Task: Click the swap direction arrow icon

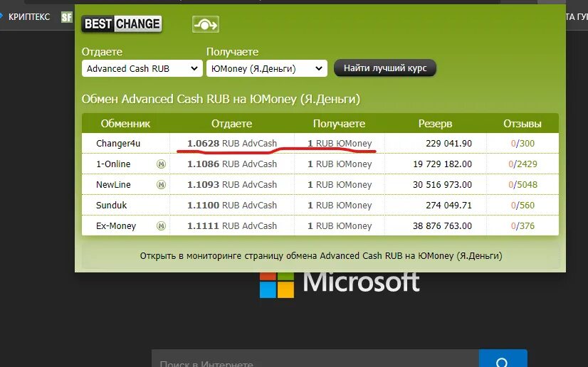Action: pyautogui.click(x=206, y=24)
